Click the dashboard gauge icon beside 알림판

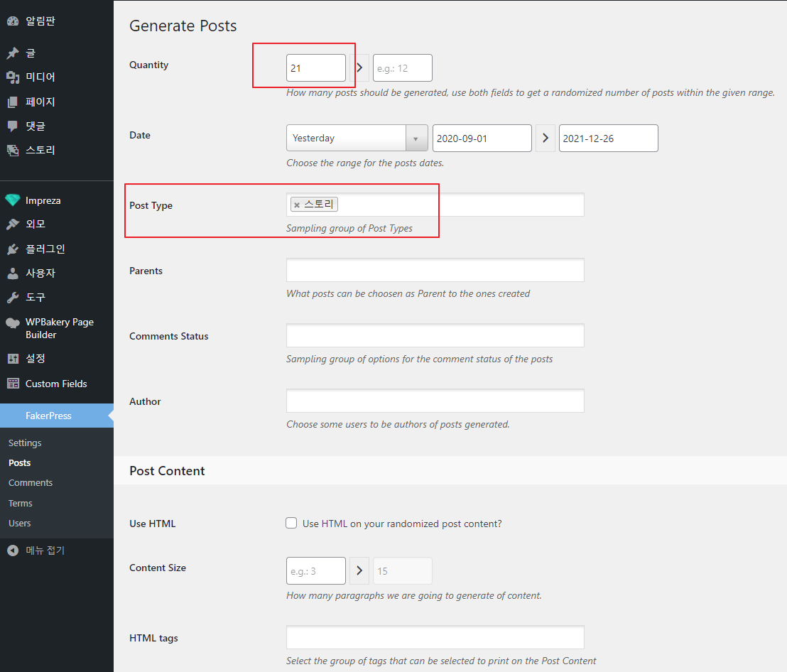pyautogui.click(x=13, y=21)
